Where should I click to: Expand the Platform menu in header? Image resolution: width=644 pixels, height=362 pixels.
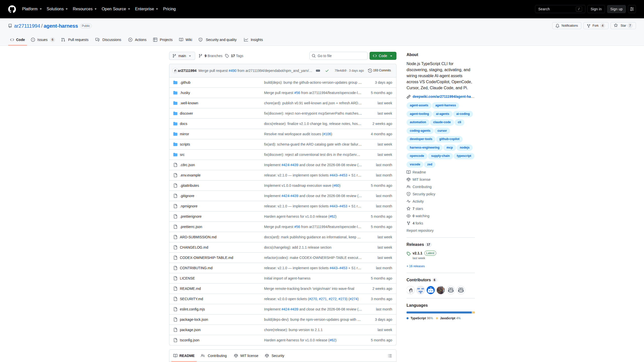click(32, 9)
